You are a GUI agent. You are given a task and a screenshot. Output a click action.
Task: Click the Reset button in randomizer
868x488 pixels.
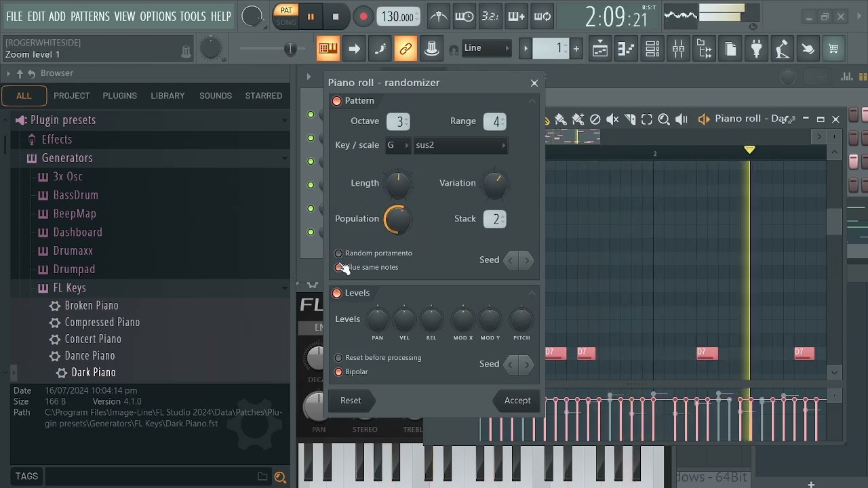tap(351, 401)
